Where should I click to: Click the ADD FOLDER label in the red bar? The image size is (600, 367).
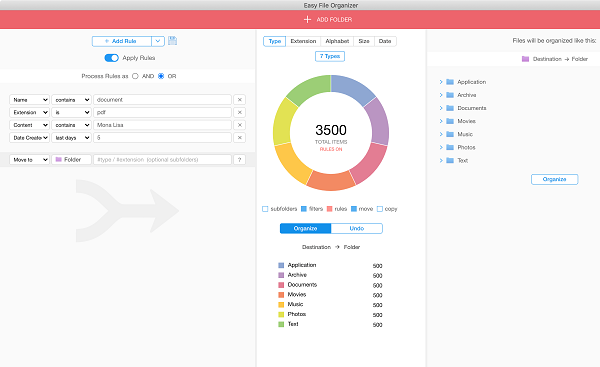click(x=334, y=20)
